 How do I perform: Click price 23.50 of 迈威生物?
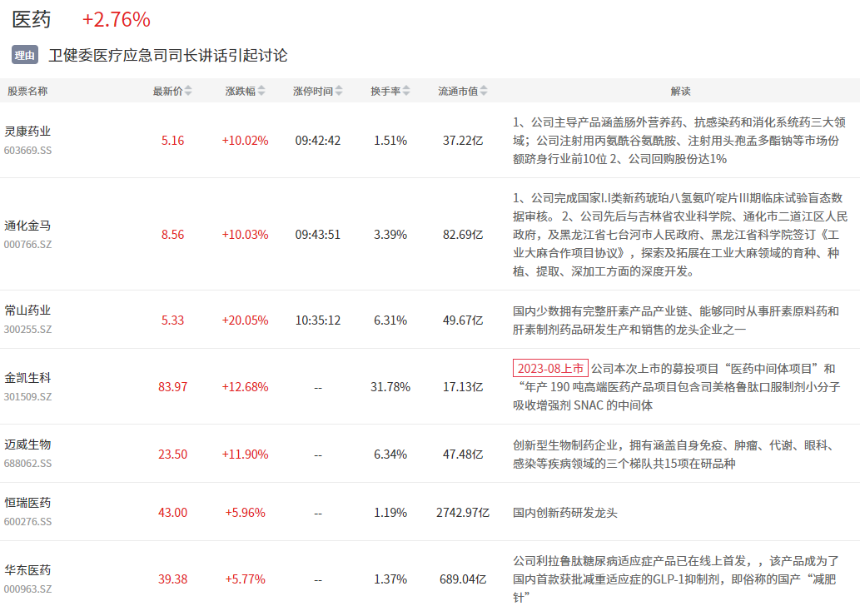[173, 455]
